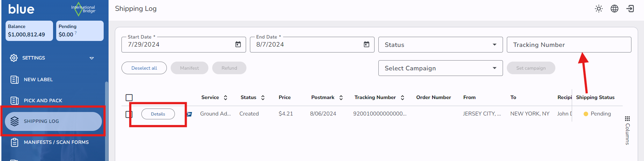Sort by Postmark column arrows

[x=341, y=98]
